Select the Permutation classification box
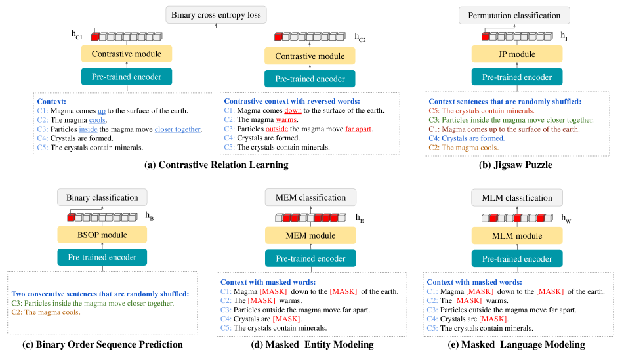 coord(514,15)
